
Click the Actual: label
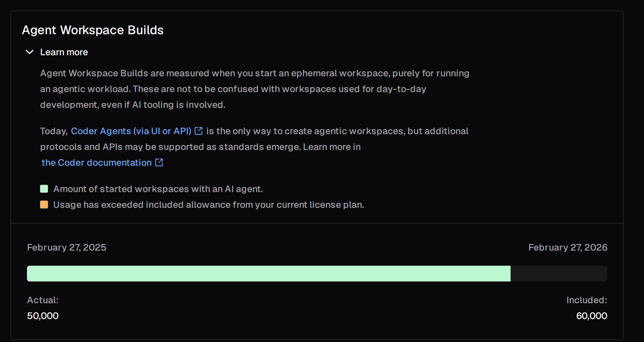pos(43,300)
